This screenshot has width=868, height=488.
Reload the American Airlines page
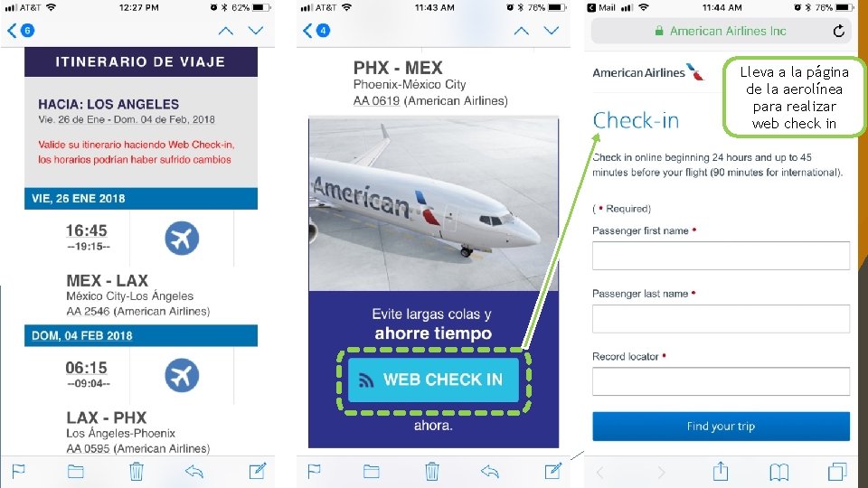tap(839, 31)
